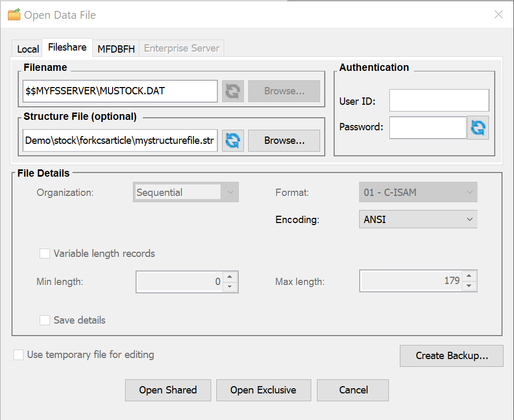Click the folder icon in the title bar
Image resolution: width=514 pixels, height=420 pixels.
[15, 15]
